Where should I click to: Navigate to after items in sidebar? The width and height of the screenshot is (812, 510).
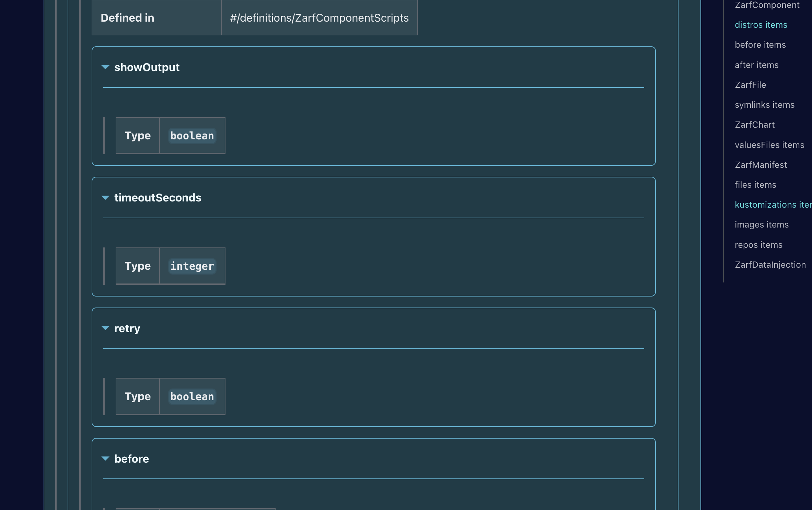point(756,65)
